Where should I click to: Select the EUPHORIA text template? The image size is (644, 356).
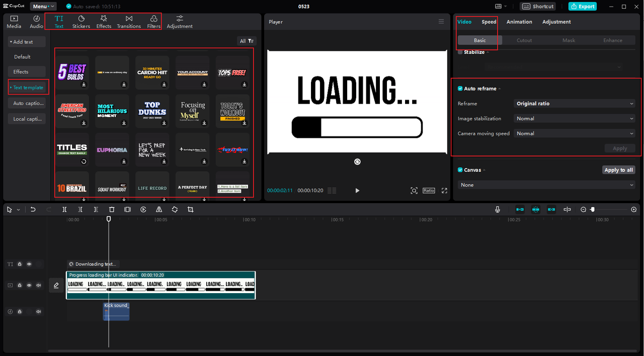112,150
